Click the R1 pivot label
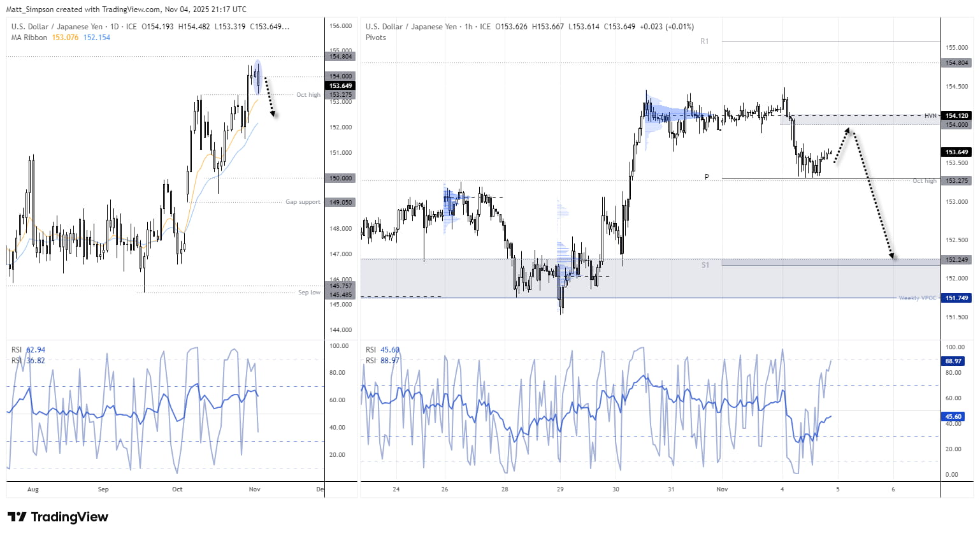Image resolution: width=980 pixels, height=536 pixels. 703,41
